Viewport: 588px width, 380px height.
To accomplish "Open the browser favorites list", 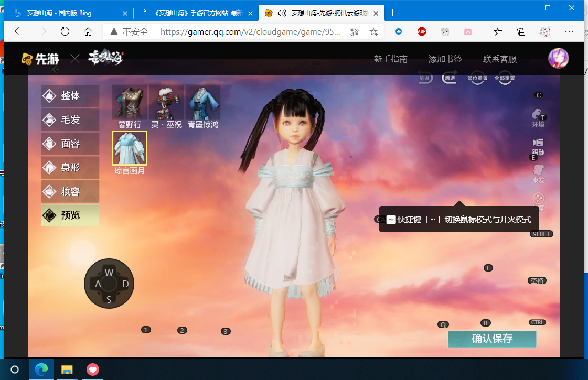I will [498, 31].
